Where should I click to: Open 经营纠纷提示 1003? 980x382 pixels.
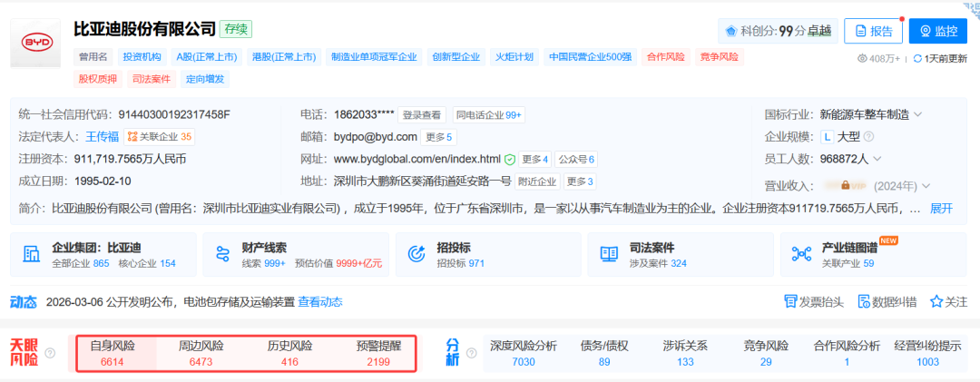click(927, 353)
